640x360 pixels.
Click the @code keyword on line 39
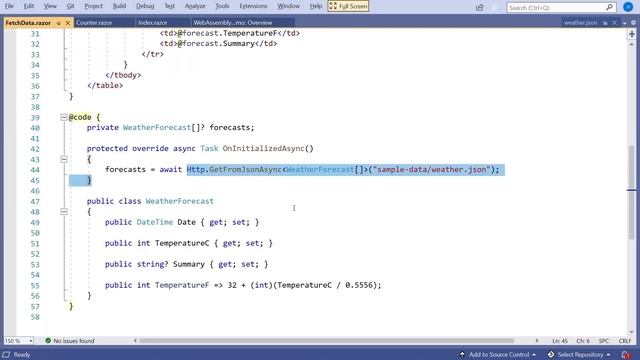point(80,117)
